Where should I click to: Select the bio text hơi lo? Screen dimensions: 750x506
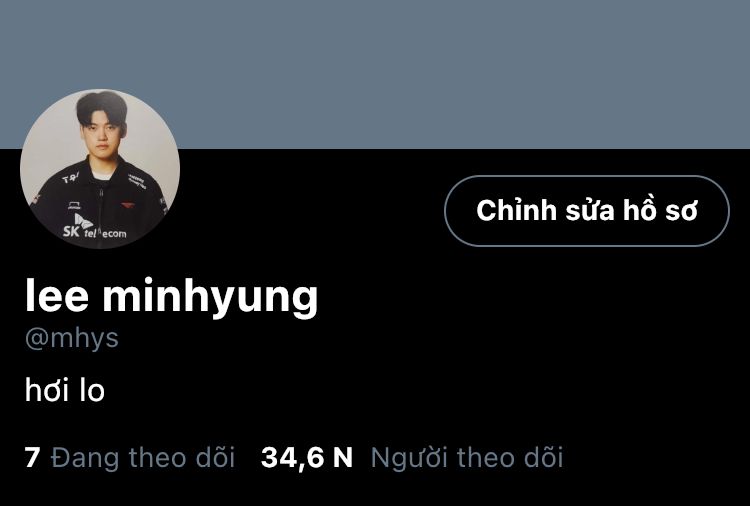pos(65,390)
